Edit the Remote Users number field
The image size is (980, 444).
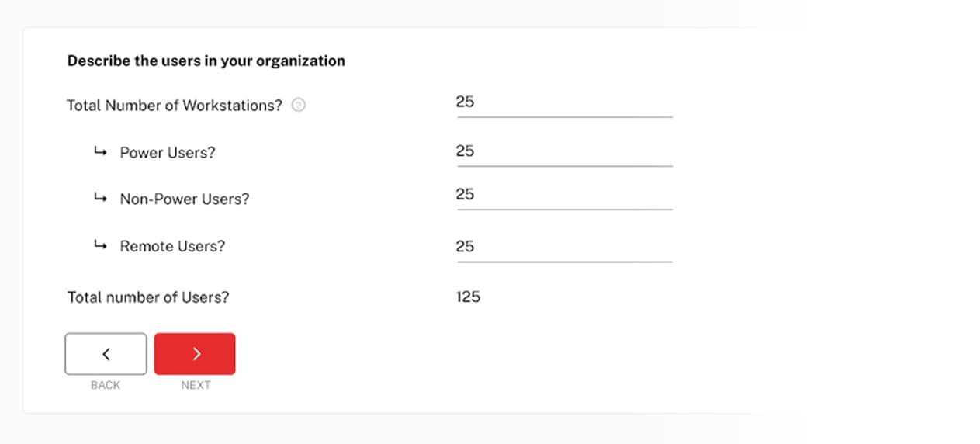coord(564,247)
